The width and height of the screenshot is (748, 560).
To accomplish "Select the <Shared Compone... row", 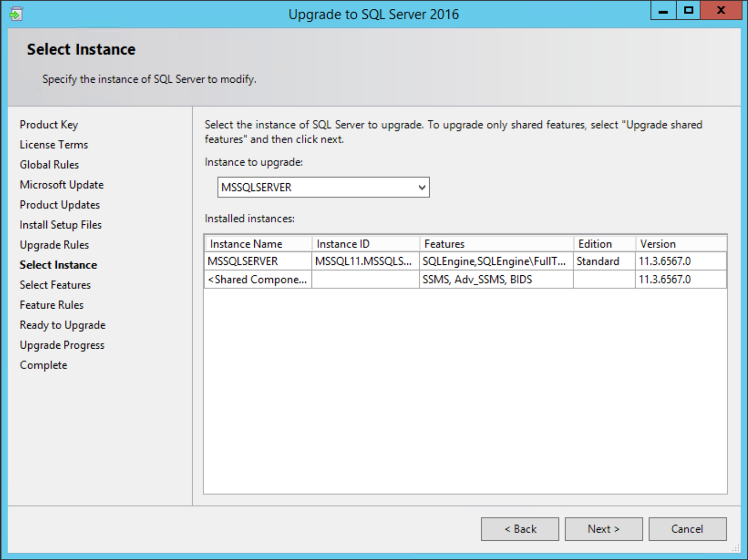I will point(466,279).
